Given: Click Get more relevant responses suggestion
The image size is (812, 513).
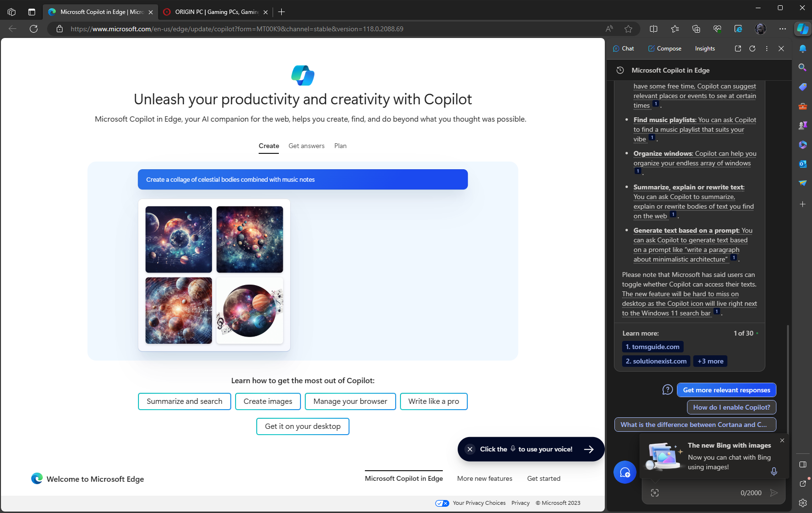Looking at the screenshot, I should (x=726, y=390).
